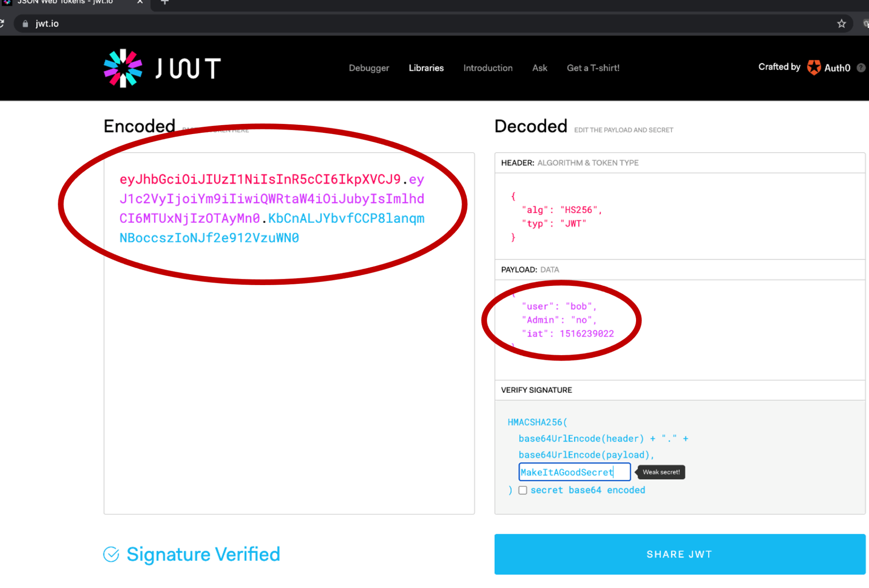Click the padlock icon in the address bar
The width and height of the screenshot is (869, 588).
click(x=25, y=24)
